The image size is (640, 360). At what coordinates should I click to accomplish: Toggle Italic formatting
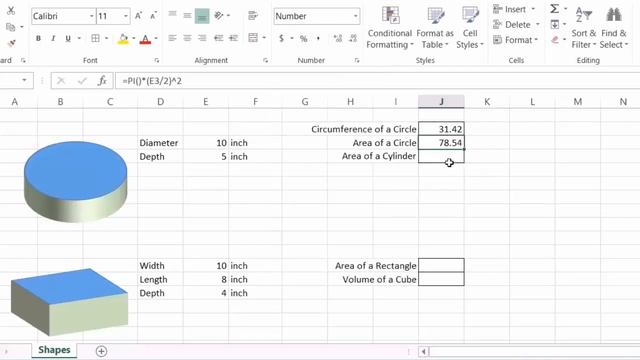(x=53, y=38)
